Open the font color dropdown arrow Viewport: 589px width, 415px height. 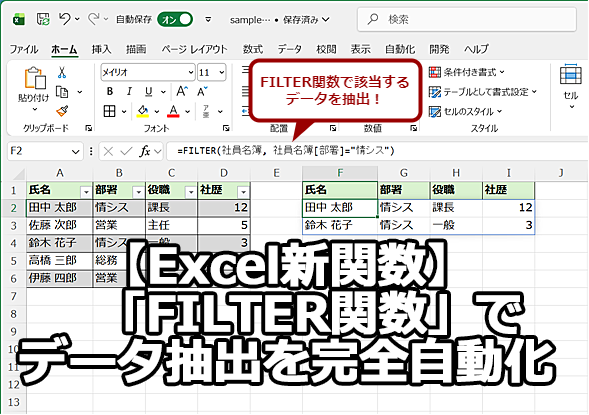pyautogui.click(x=187, y=112)
